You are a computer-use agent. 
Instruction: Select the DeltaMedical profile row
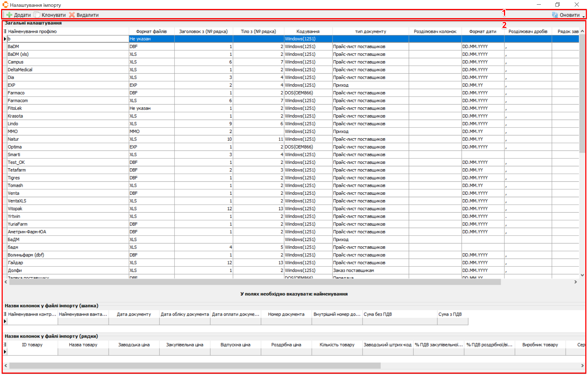pos(20,70)
